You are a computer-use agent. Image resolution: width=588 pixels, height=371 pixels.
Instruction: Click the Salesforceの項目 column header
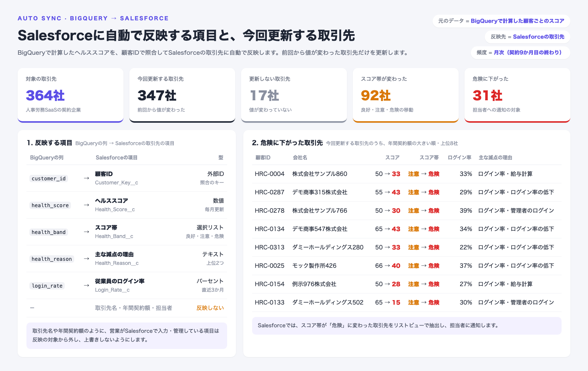pos(116,158)
